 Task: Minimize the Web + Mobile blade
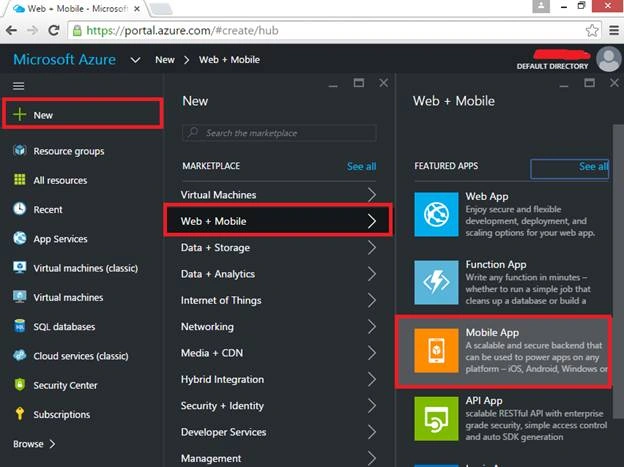(564, 86)
